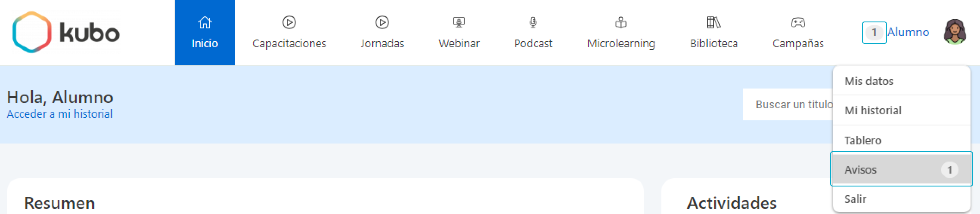Viewport: 980px width, 214px height.
Task: Click the Buscar un titulo search field
Action: (788, 104)
